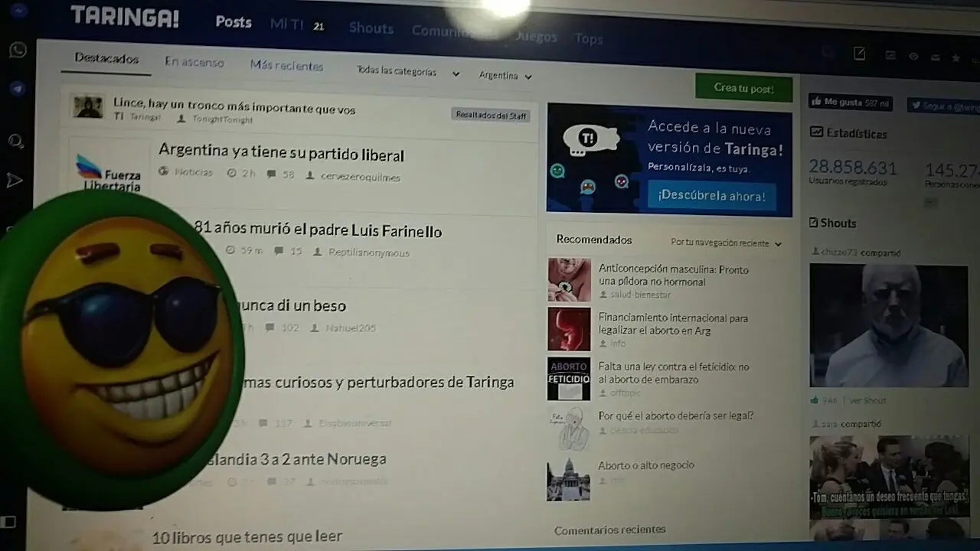Open the Juegos section
980x551 pixels.
tap(536, 36)
